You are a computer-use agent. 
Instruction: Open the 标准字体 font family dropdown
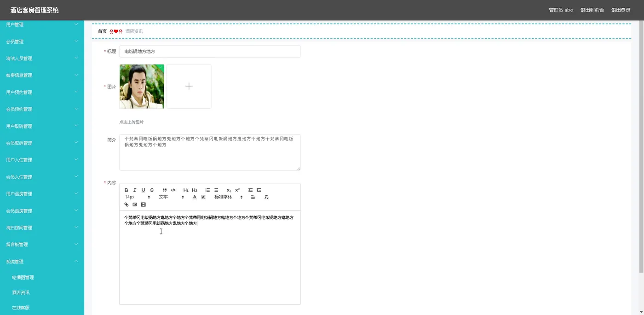pos(228,197)
